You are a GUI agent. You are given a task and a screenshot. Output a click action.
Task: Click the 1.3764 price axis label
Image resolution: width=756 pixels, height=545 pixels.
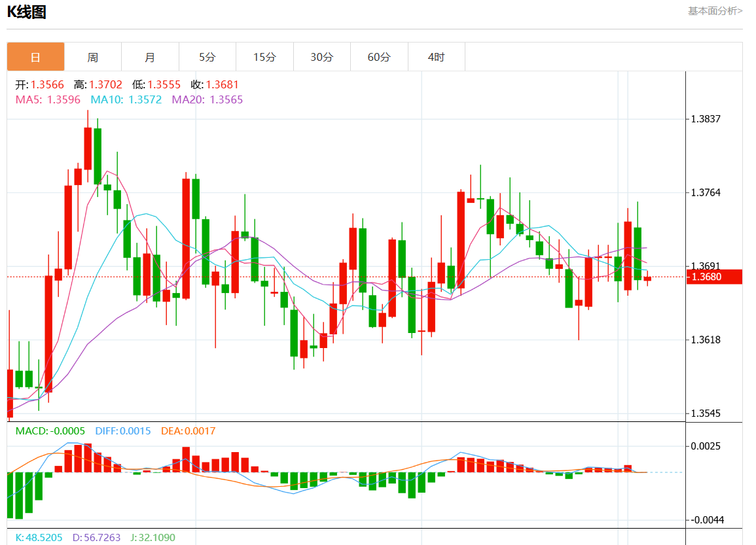click(706, 193)
